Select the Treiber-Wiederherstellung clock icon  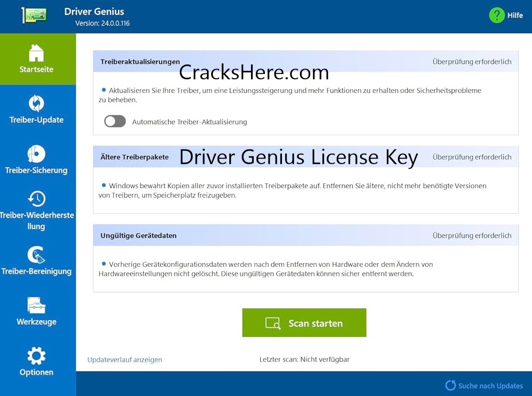click(36, 199)
